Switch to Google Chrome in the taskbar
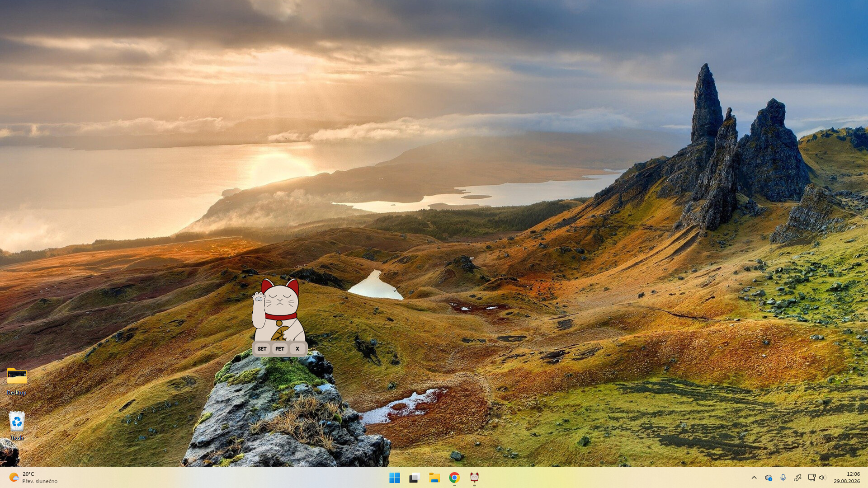Screen dimensions: 868x488 (454, 478)
